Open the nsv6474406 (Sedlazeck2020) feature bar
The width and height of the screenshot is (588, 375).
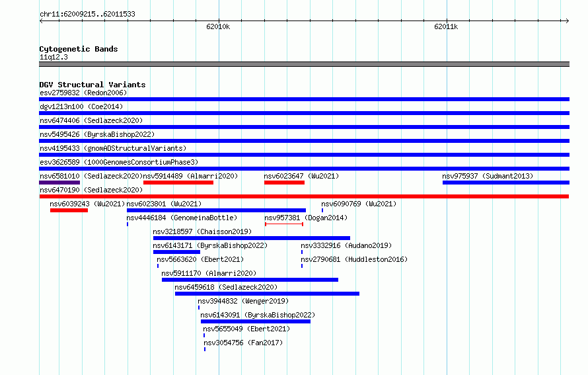(304, 127)
